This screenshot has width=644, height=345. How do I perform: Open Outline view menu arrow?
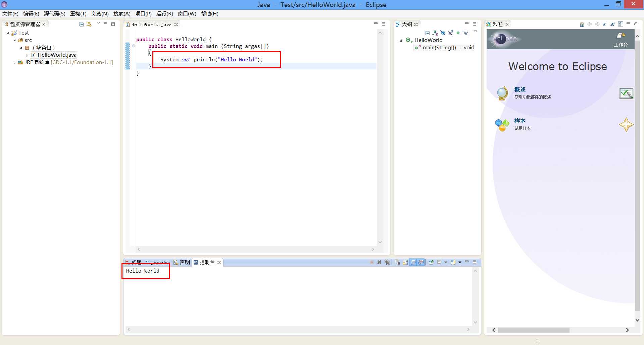pyautogui.click(x=475, y=32)
